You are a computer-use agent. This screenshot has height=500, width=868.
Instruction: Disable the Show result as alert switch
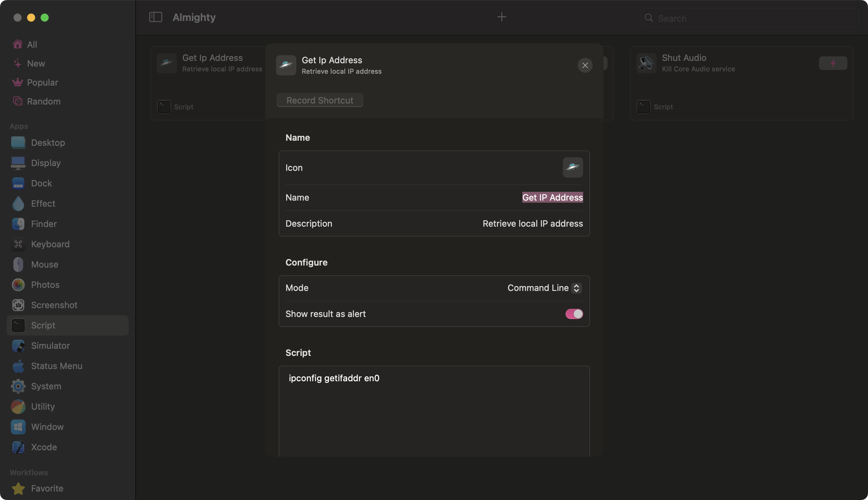[x=574, y=314]
